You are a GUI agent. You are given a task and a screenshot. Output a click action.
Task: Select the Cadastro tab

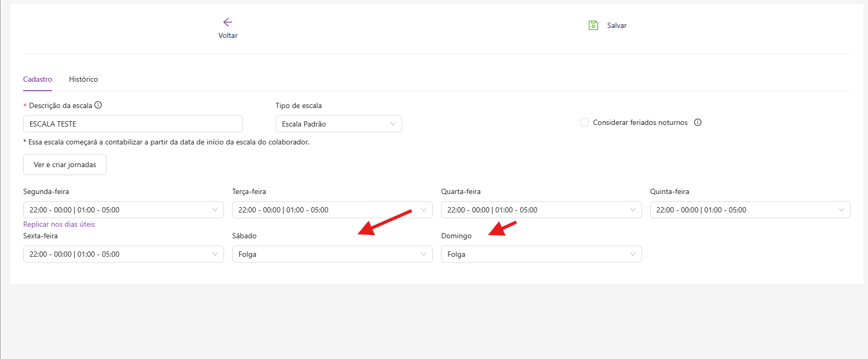[37, 79]
